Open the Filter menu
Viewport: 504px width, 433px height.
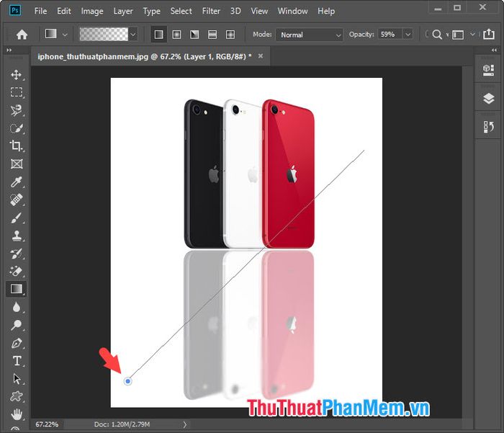pos(211,11)
